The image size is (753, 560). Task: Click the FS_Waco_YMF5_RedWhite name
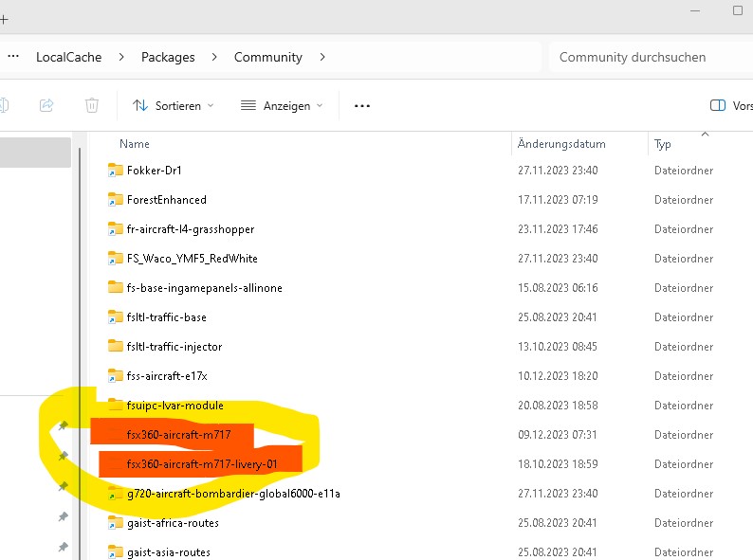pyautogui.click(x=193, y=259)
